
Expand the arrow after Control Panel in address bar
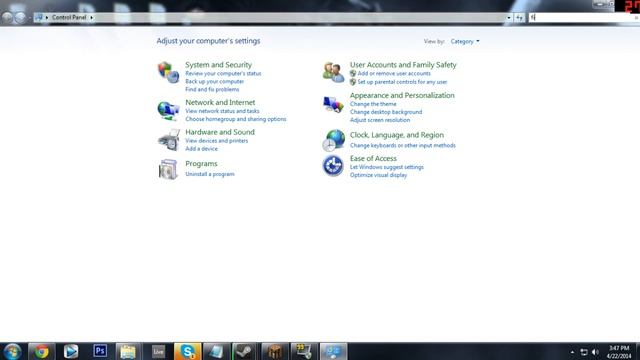click(91, 18)
